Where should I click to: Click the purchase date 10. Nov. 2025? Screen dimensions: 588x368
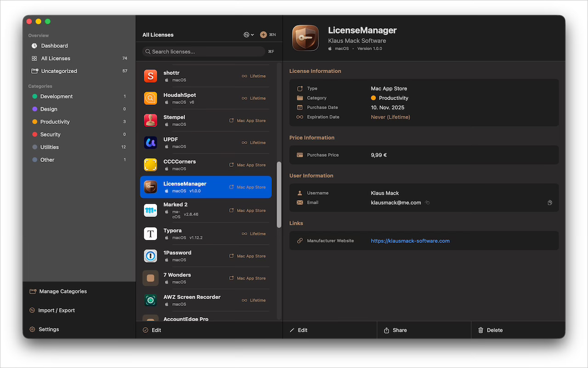pyautogui.click(x=388, y=107)
